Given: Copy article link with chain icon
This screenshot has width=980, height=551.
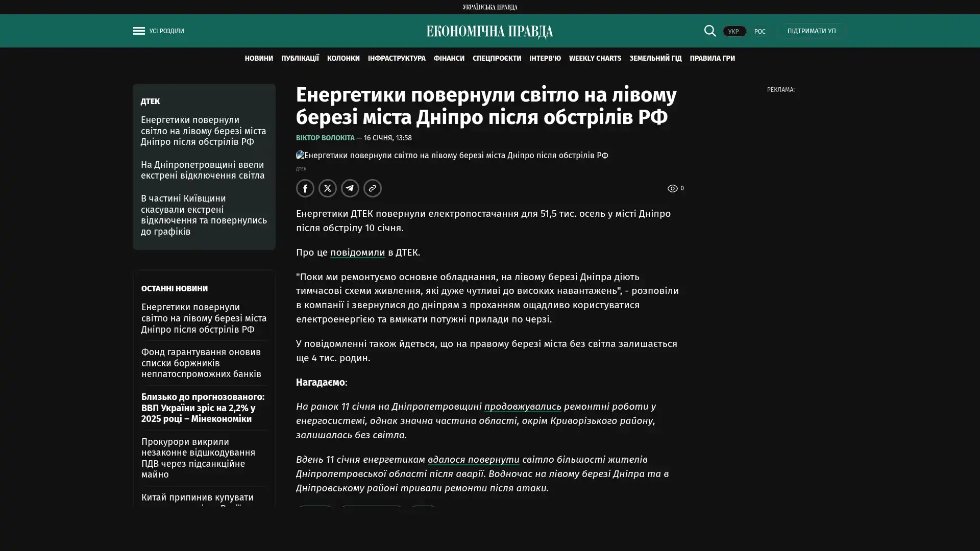Looking at the screenshot, I should pos(372,188).
